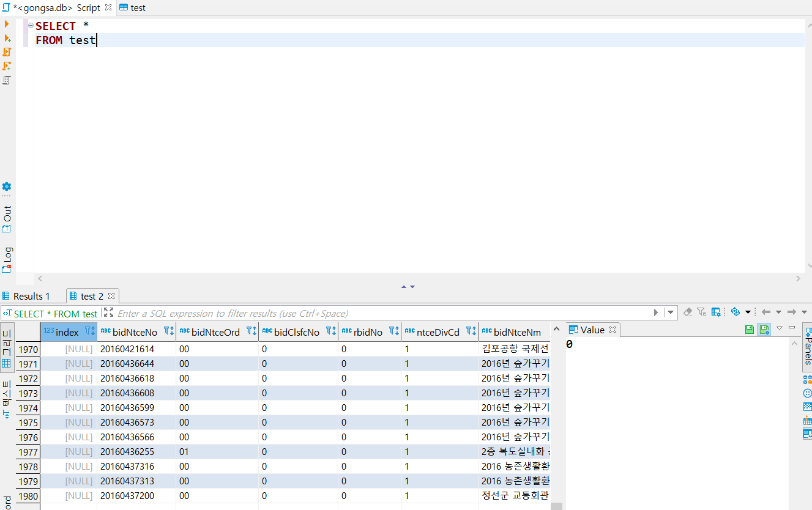Click cell 20160421614
This screenshot has height=510, width=812.
pos(136,349)
